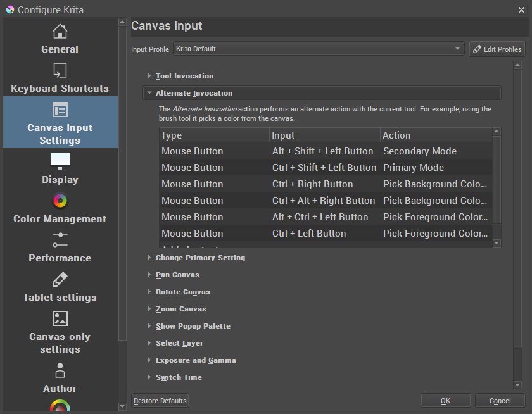
Task: Open the Author person icon
Action: [x=60, y=370]
